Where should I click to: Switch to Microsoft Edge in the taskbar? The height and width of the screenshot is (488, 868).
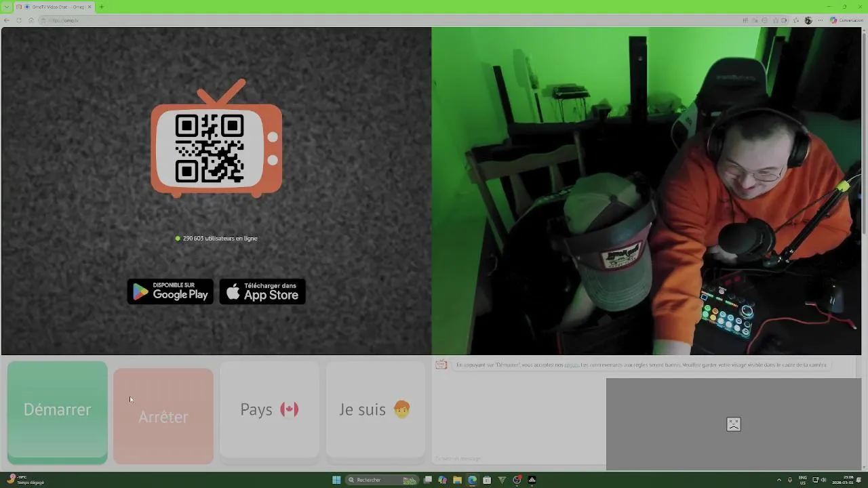472,480
